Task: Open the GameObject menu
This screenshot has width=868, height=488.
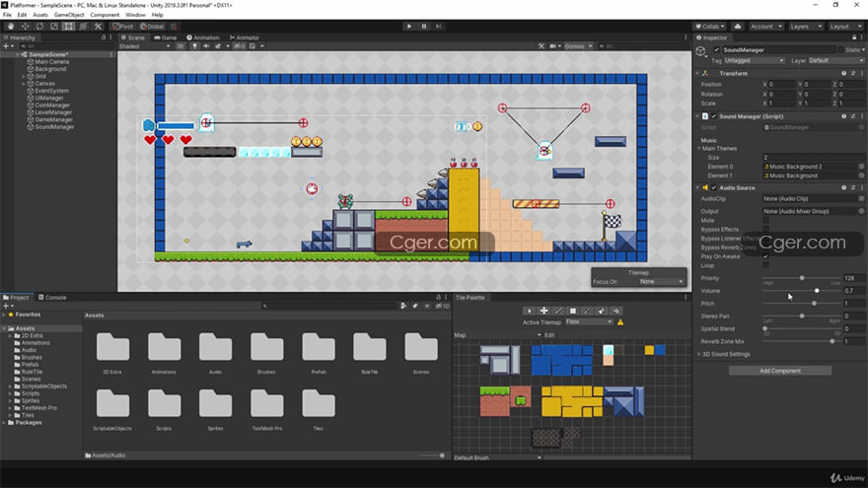Action: tap(69, 15)
